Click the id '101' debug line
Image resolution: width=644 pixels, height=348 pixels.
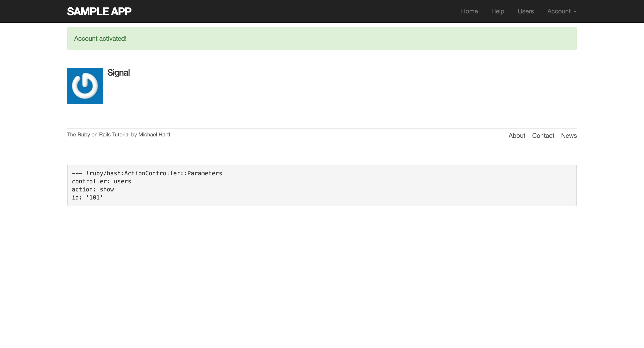pyautogui.click(x=87, y=197)
